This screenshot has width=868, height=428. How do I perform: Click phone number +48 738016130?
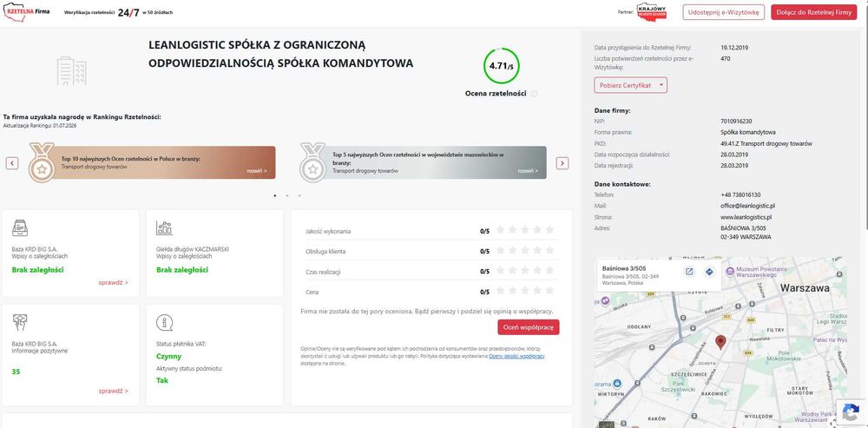coord(740,194)
